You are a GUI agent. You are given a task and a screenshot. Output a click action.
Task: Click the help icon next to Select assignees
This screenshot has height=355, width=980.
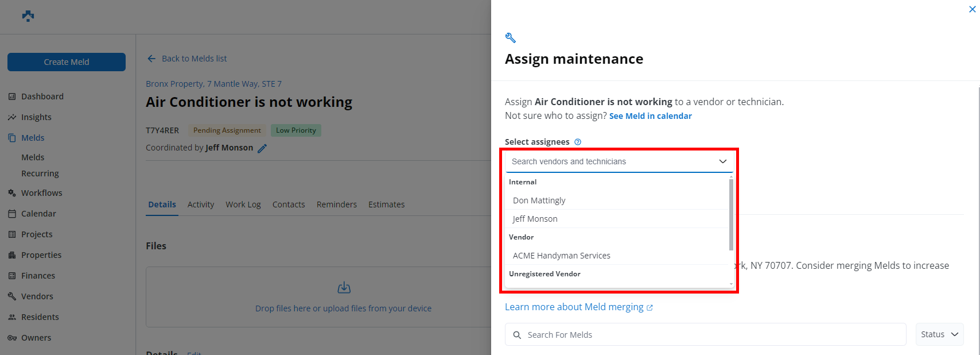point(578,142)
